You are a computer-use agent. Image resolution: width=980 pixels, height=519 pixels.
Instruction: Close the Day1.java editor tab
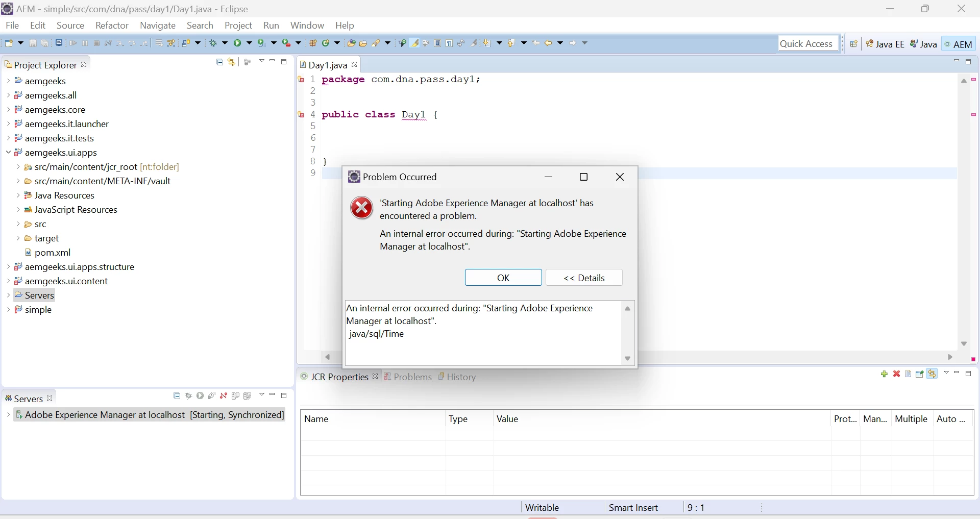355,65
